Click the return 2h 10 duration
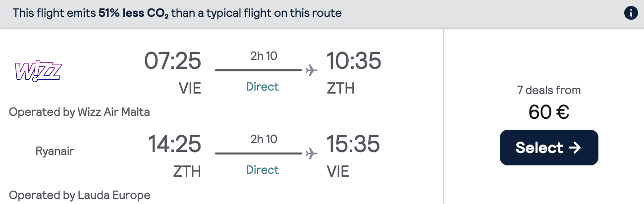Screen dimensions: 644x204 [x=264, y=139]
